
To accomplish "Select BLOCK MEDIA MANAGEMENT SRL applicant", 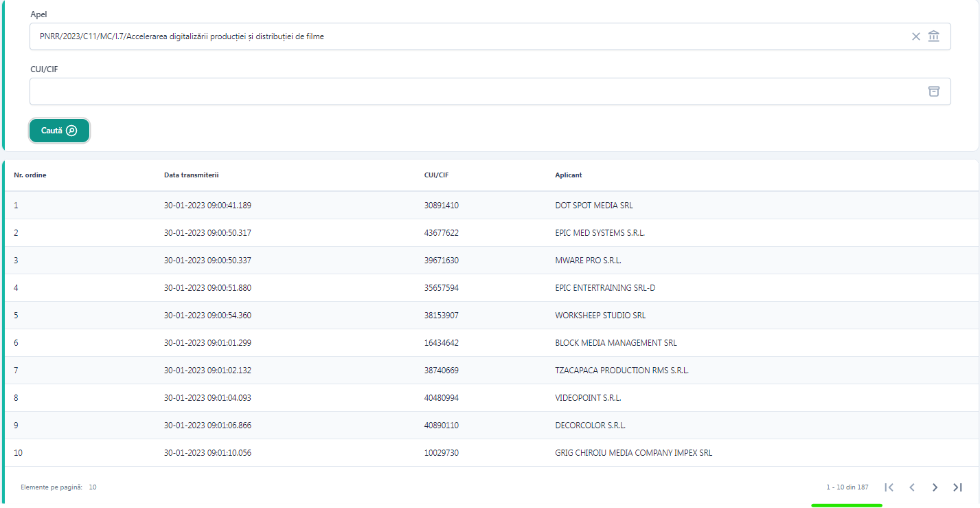I will [616, 343].
